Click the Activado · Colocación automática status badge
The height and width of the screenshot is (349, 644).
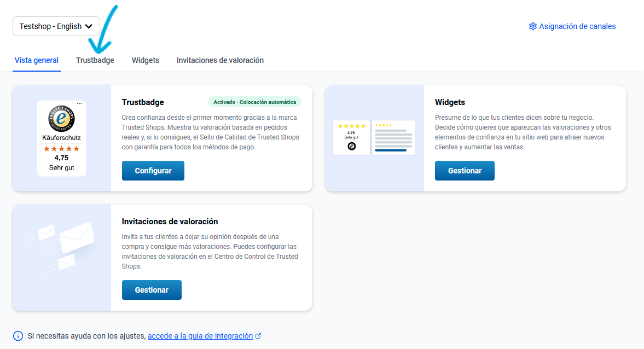point(254,102)
